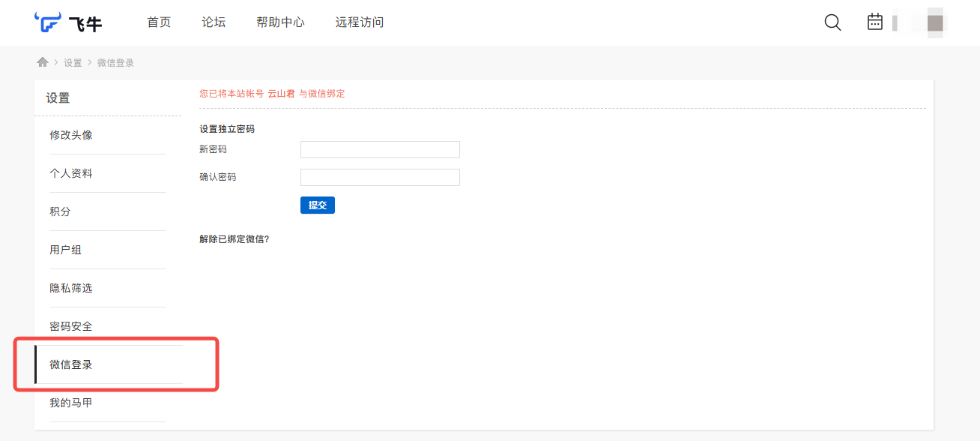Select 个人资料 in settings sidebar
980x441 pixels.
[x=71, y=173]
